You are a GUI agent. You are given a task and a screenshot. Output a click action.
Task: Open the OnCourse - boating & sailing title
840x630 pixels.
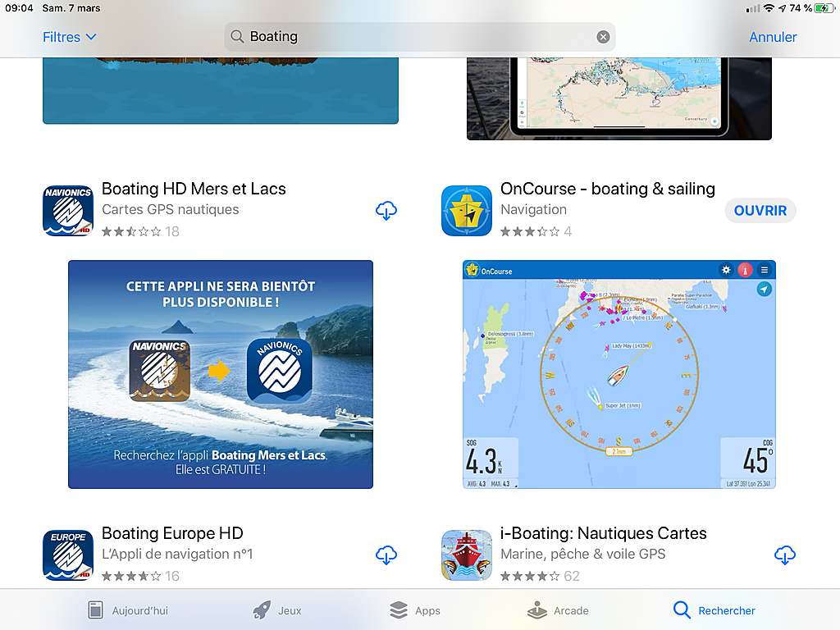(608, 189)
